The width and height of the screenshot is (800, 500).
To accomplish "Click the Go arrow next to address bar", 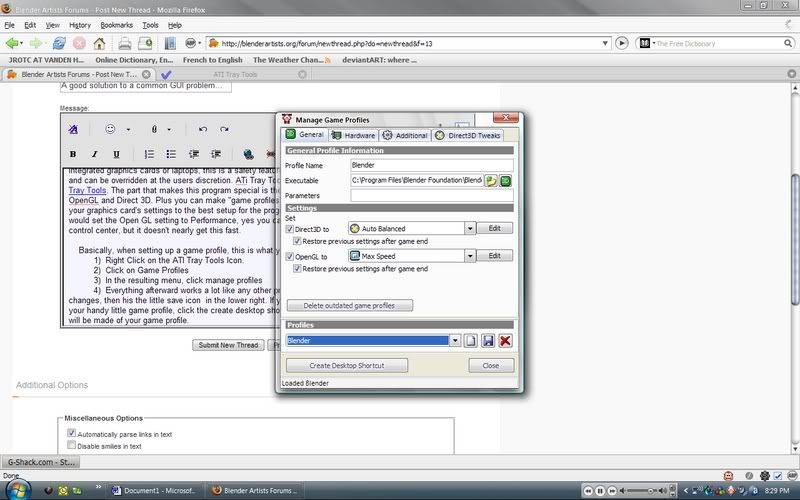I will (621, 43).
